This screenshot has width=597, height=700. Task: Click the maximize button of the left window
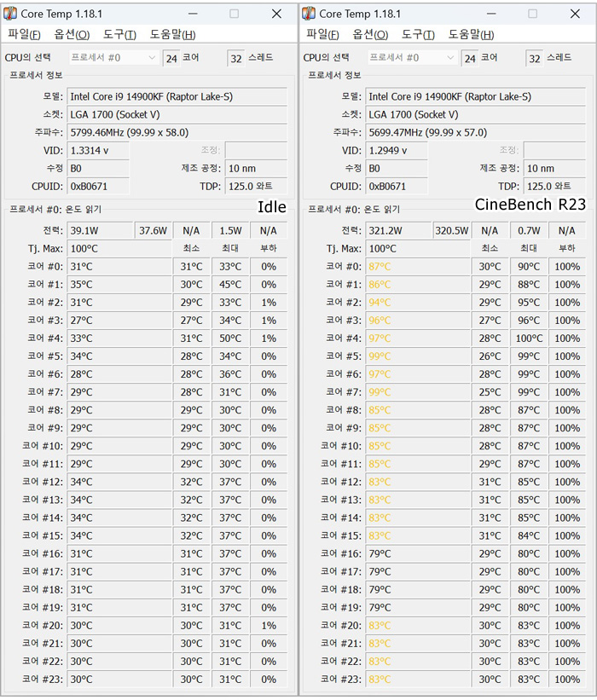[235, 14]
